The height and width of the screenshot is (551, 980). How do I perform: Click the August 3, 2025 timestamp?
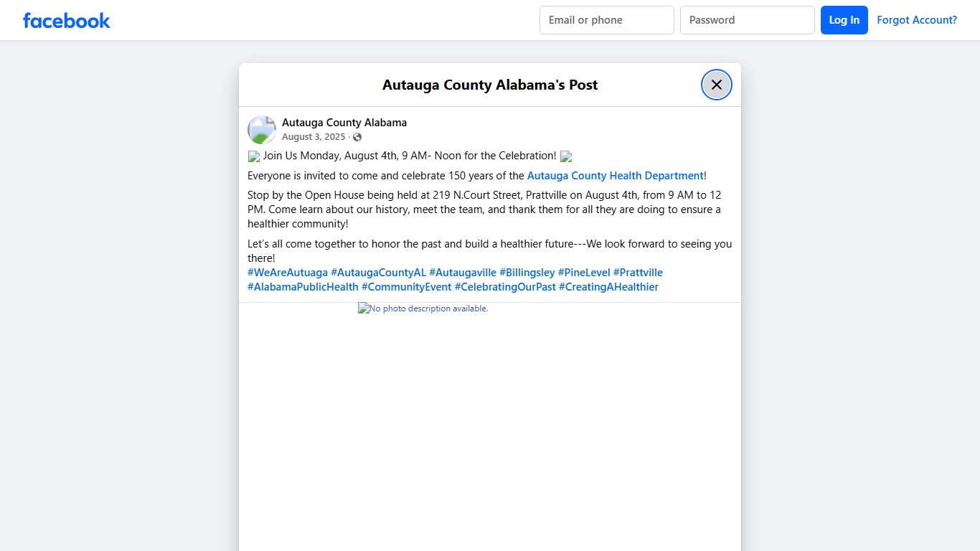click(x=314, y=137)
